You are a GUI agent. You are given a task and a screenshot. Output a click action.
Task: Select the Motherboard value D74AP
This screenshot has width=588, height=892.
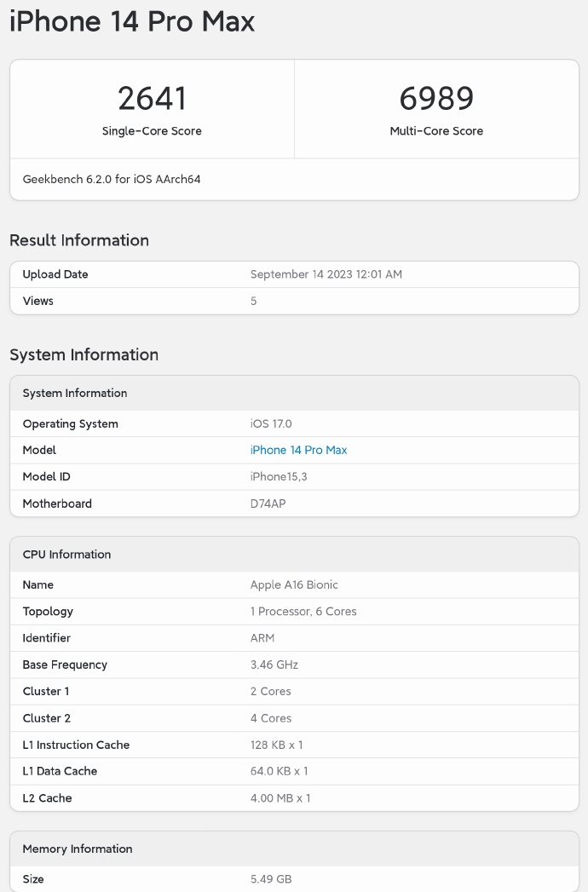[x=268, y=504]
